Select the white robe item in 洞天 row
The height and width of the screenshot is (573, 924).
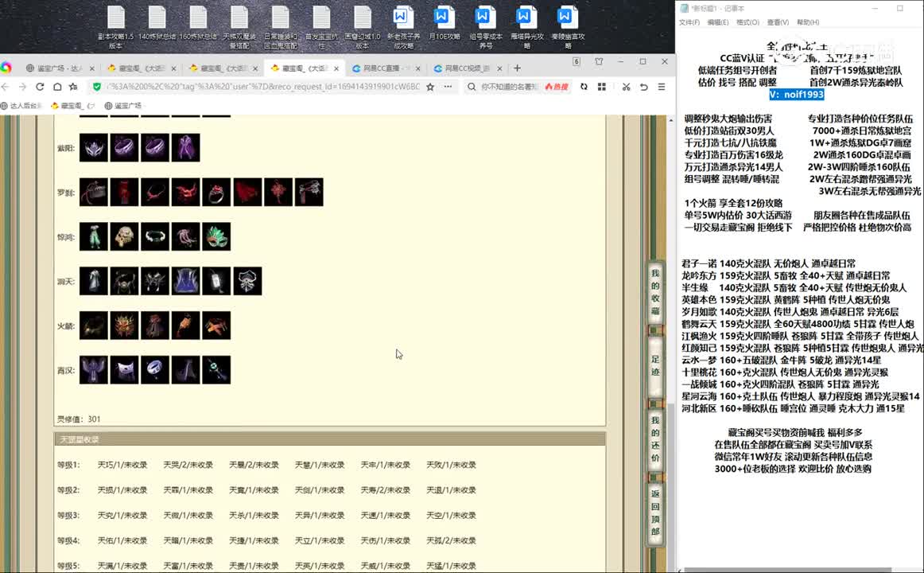tap(94, 281)
